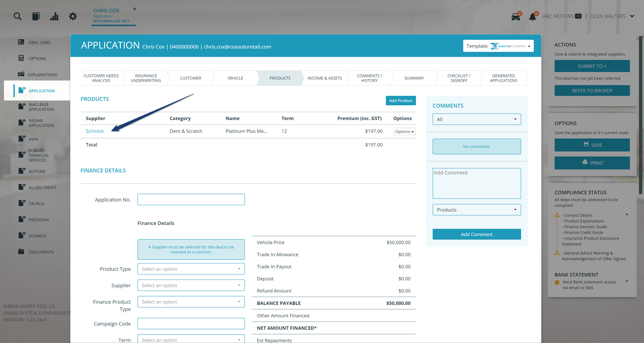Expand the Bank Statement section chevron
This screenshot has width=644, height=343.
pos(627,282)
